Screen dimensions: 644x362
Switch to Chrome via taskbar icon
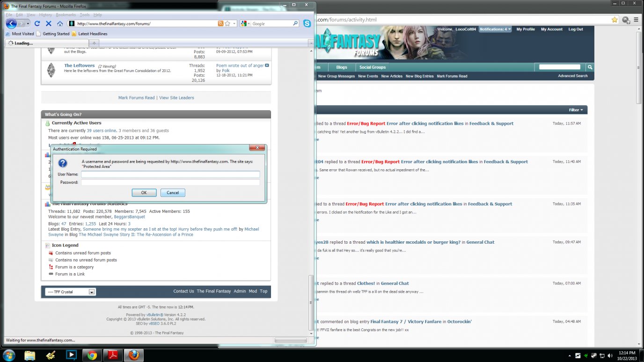pyautogui.click(x=92, y=355)
